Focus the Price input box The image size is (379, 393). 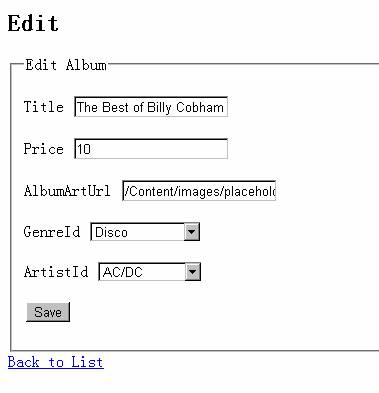(151, 149)
